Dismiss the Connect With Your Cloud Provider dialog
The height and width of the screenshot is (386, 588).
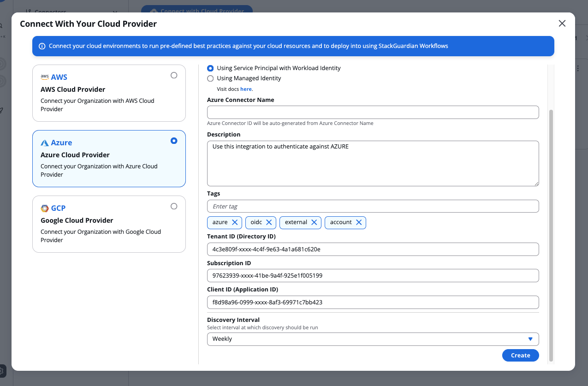562,23
